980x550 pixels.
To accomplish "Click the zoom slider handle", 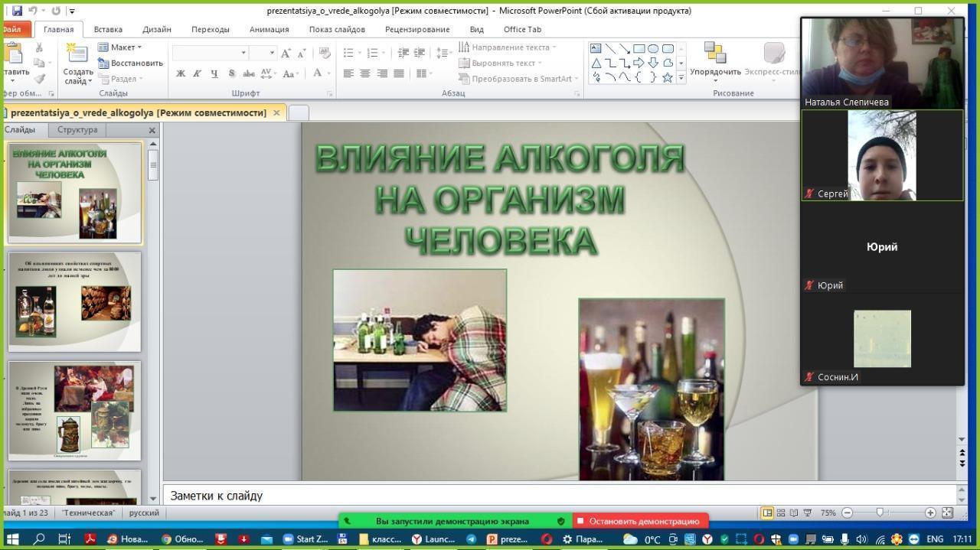I will [880, 513].
